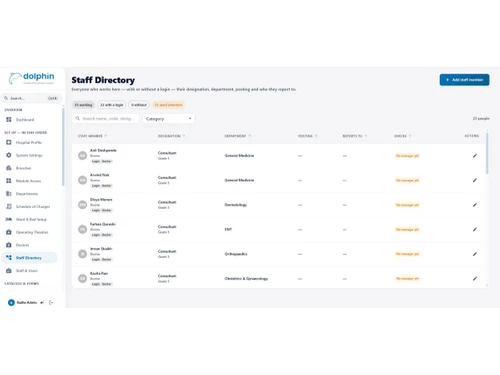Click staff name Arvind Nair
The width and height of the screenshot is (500, 375).
(99, 175)
